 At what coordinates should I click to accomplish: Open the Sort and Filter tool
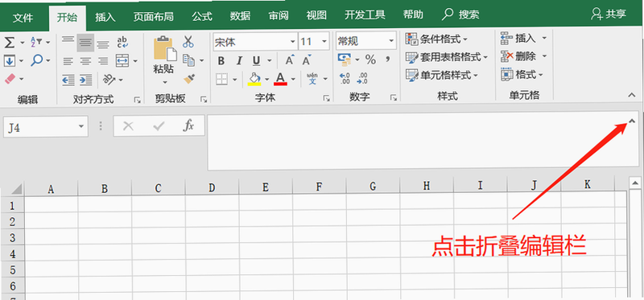[36, 42]
